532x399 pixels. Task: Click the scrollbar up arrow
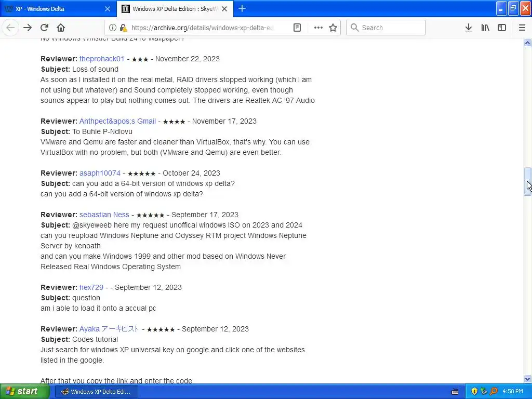tap(527, 43)
